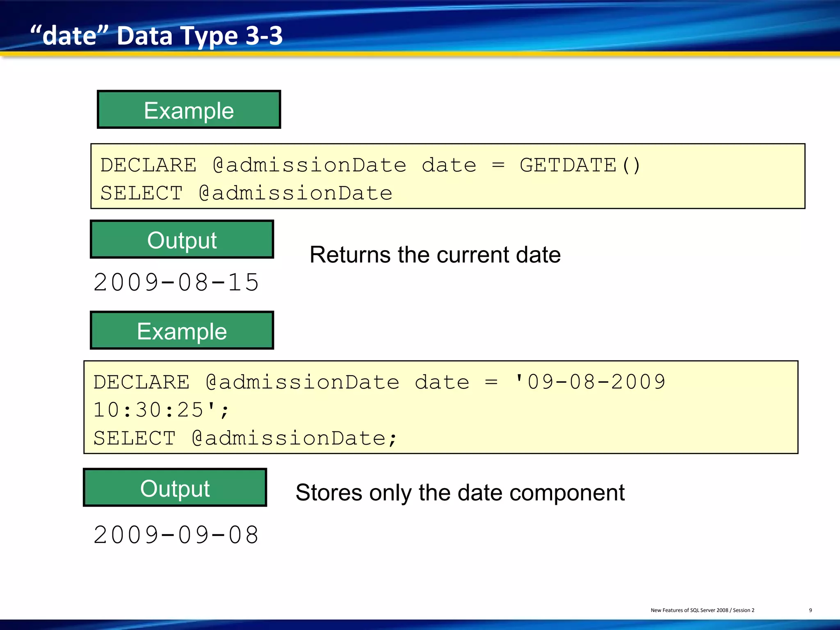Select the Output label beside 'Returns the current date'

pyautogui.click(x=182, y=240)
